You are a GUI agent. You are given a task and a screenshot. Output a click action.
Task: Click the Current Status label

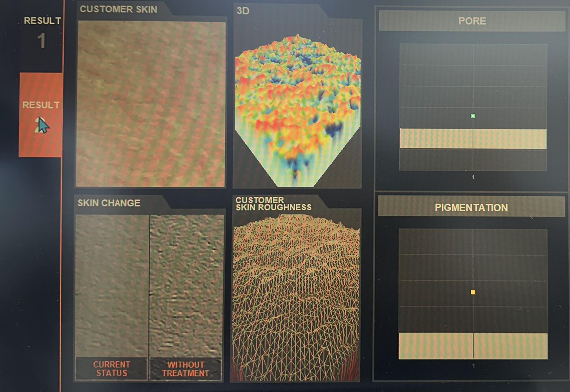coord(112,369)
